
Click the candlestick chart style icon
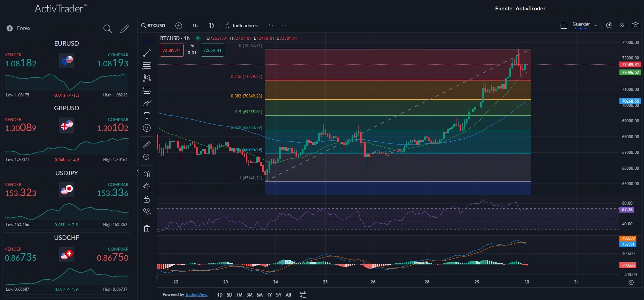[x=211, y=26]
